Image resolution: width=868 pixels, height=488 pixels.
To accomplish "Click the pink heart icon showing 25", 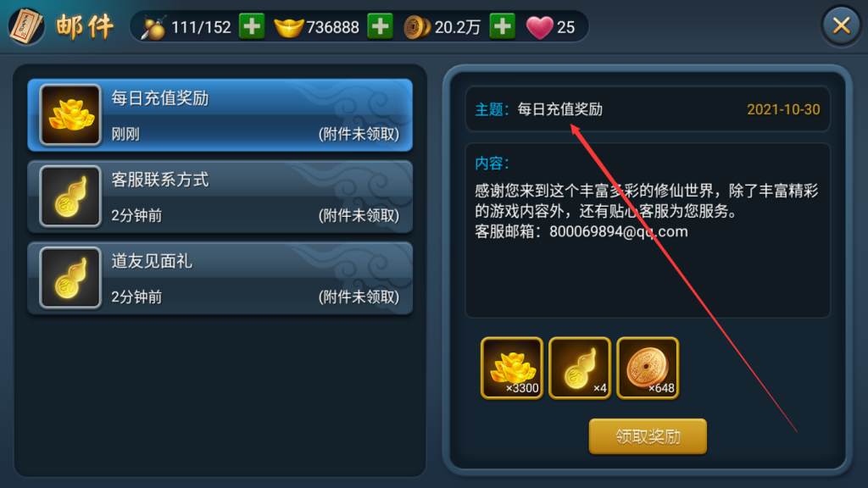I will point(539,27).
